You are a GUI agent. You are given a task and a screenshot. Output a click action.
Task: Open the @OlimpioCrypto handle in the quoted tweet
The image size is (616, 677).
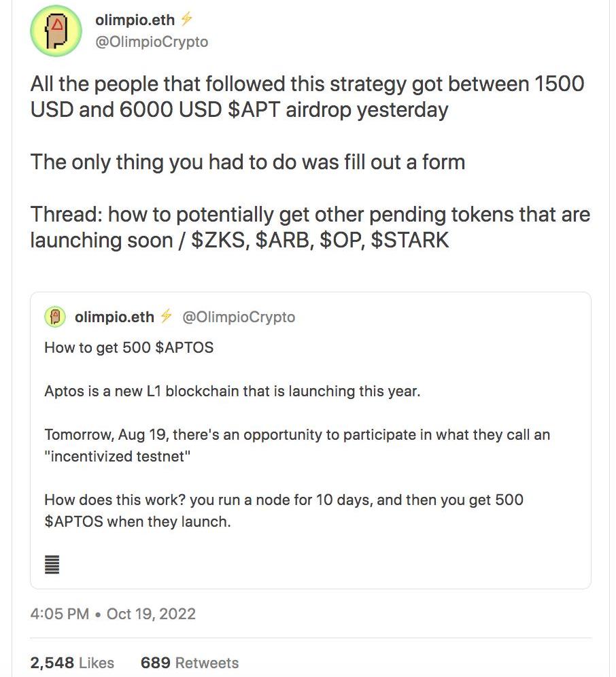[x=239, y=317]
